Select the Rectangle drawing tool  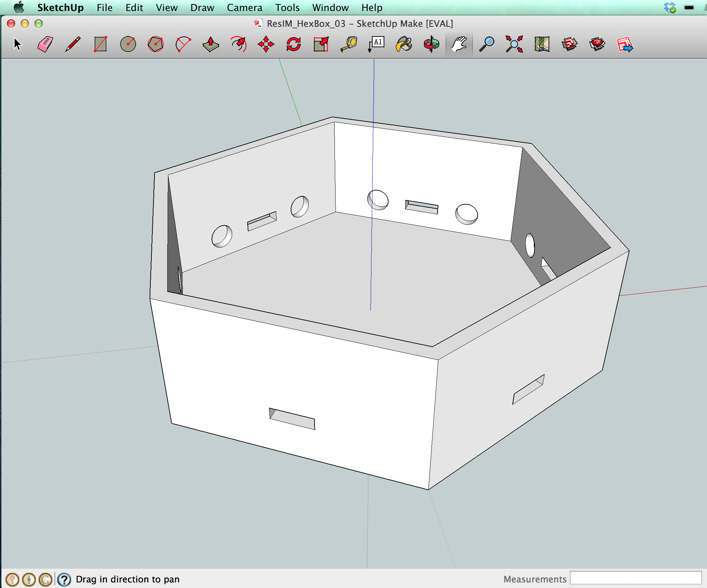[x=100, y=44]
